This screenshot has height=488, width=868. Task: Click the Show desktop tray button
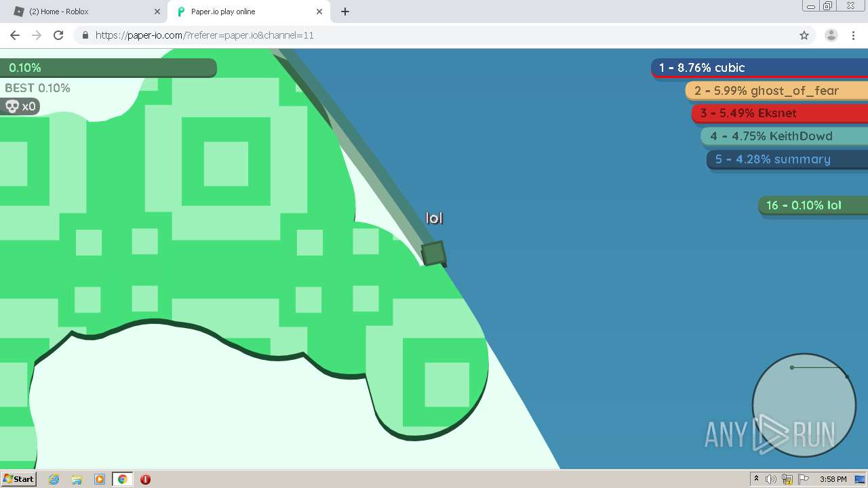(x=859, y=479)
